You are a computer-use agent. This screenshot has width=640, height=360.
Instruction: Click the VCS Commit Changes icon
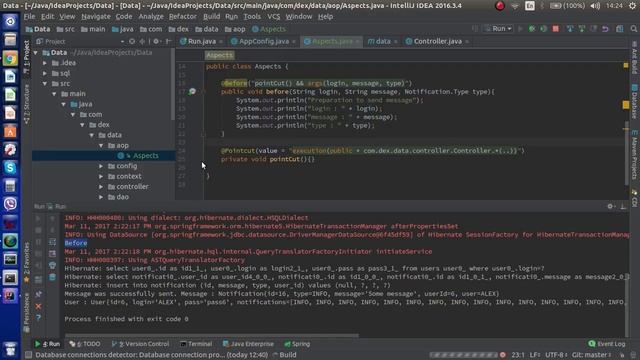[582, 29]
